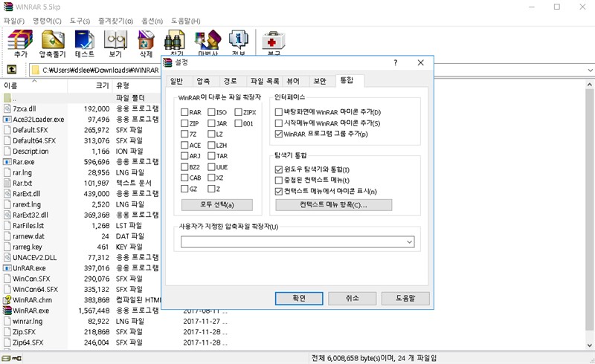Open the 도움말(H) menu
Image resolution: width=595 pixels, height=364 pixels.
tap(185, 21)
